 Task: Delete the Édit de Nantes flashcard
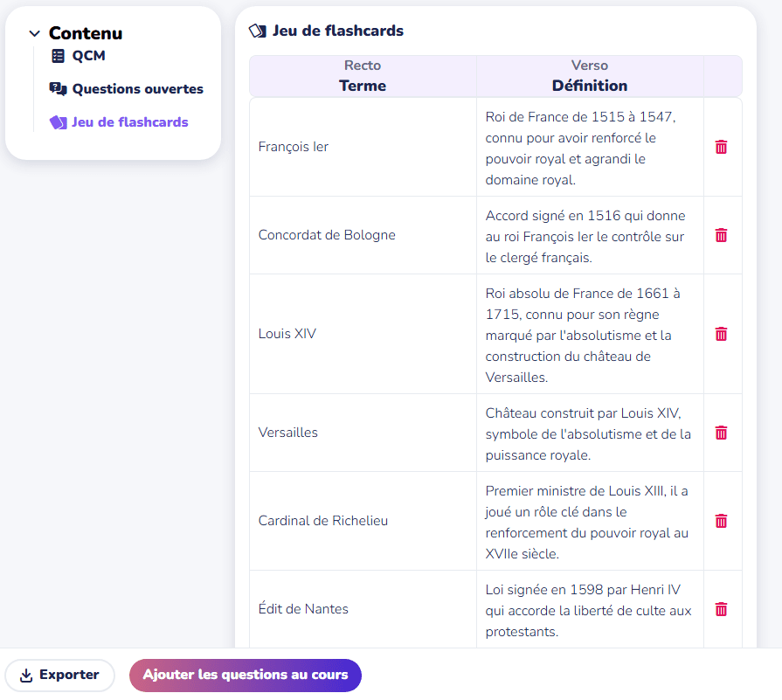(721, 609)
